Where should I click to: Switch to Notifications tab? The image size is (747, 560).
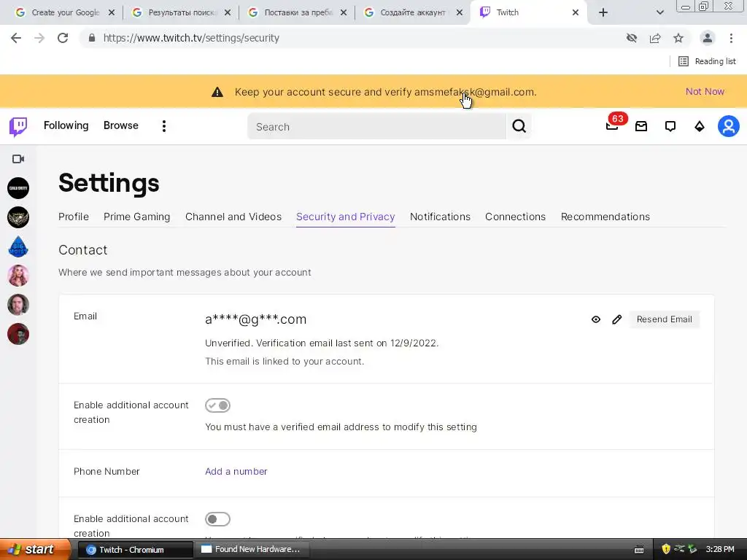(x=440, y=217)
